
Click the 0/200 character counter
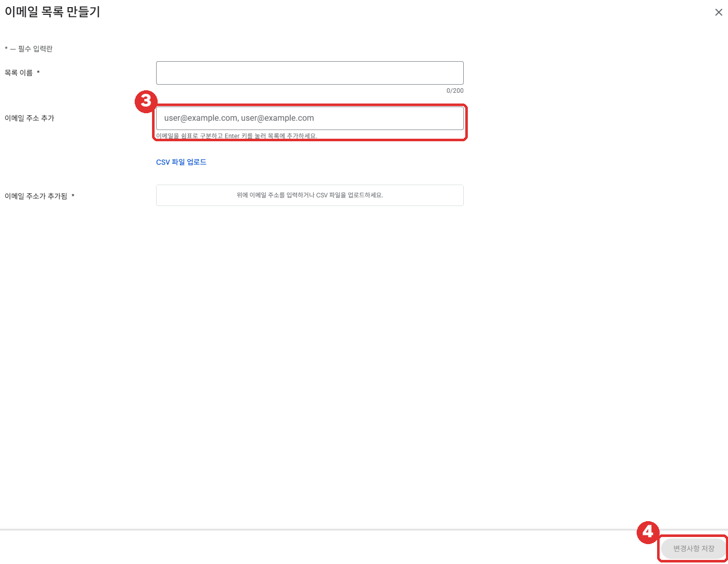tap(455, 91)
